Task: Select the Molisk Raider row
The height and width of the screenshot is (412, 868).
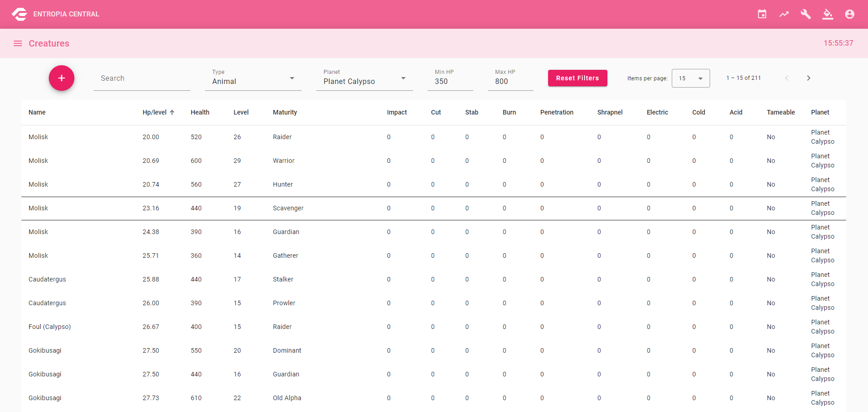Action: tap(434, 137)
